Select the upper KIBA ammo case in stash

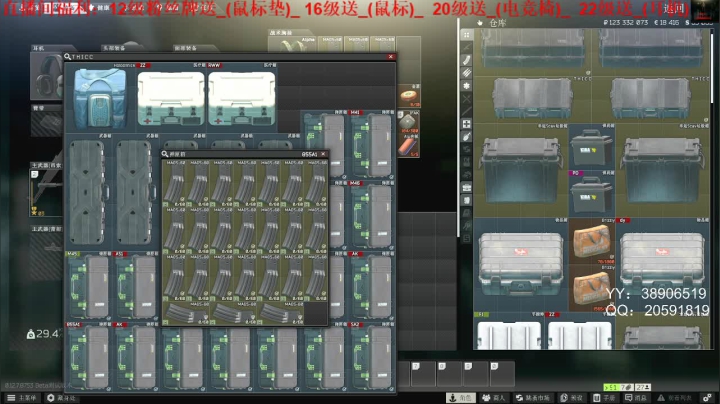(591, 146)
